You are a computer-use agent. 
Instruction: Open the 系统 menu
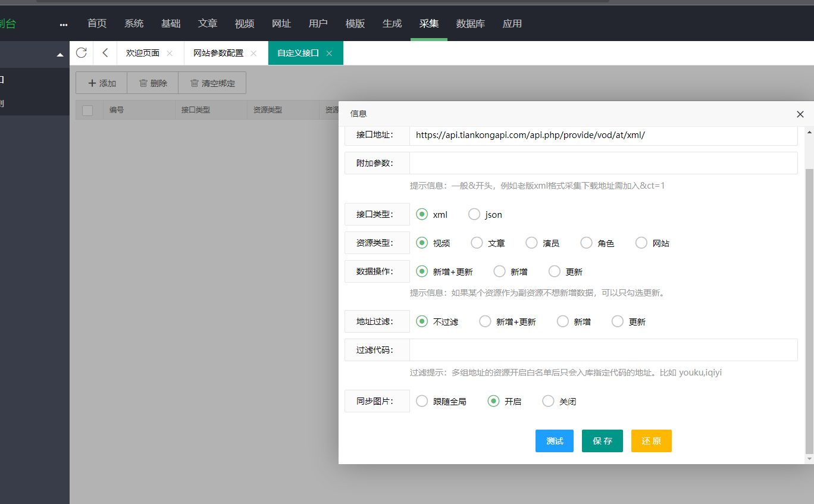coord(134,23)
